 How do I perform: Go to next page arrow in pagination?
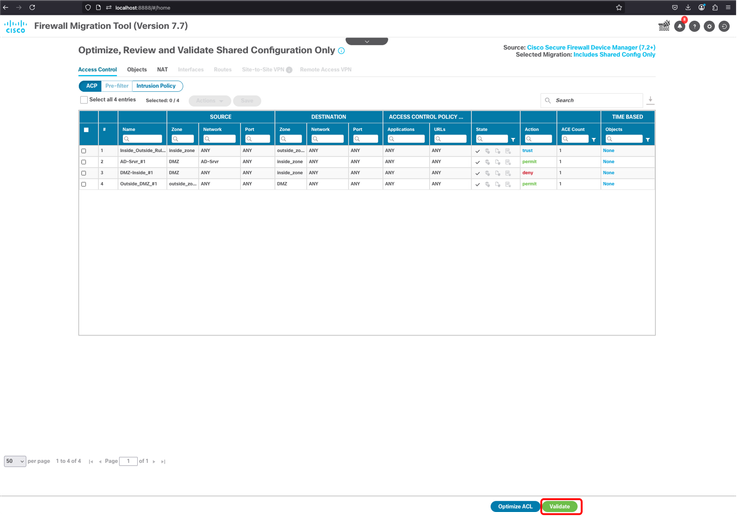pos(154,461)
